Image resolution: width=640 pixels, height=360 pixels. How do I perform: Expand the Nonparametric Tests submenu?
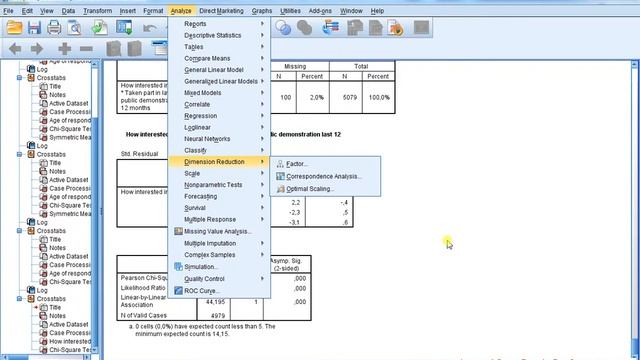(219, 185)
